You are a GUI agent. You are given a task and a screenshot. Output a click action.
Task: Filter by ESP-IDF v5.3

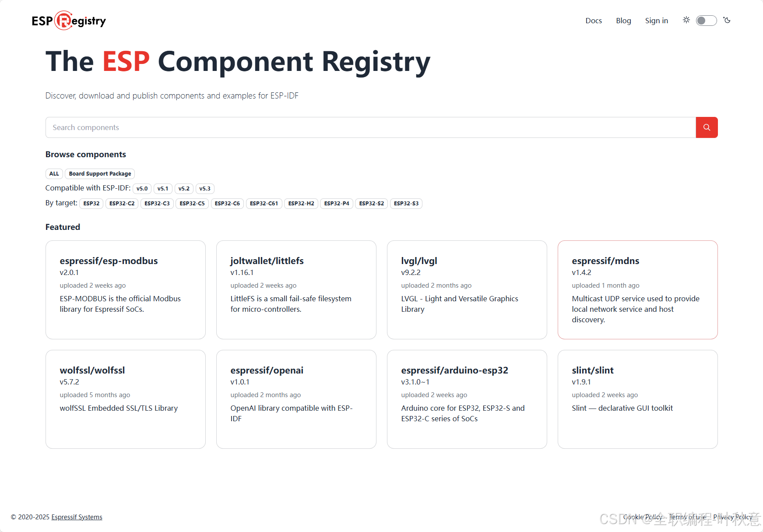coord(205,189)
